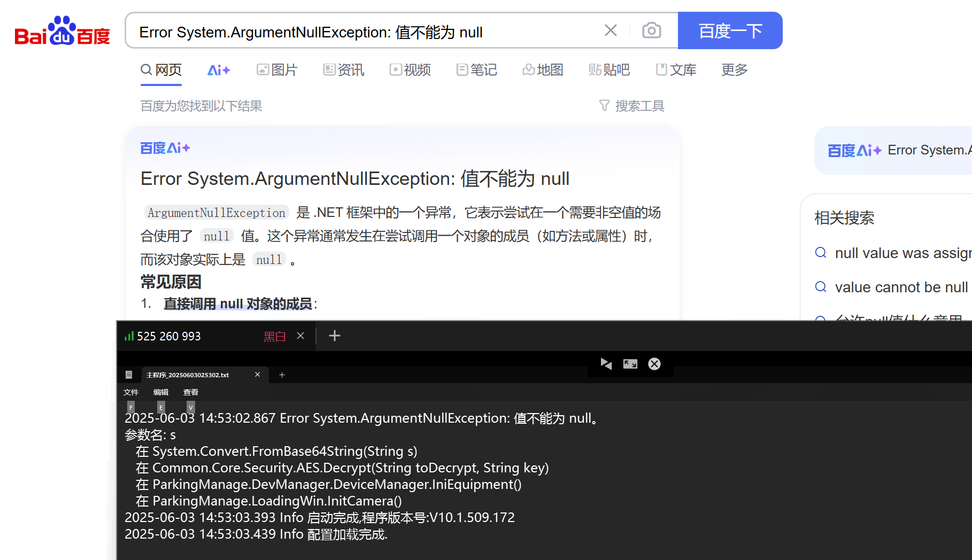The image size is (972, 560).
Task: Click log line '参数名: s'
Action: tap(150, 435)
